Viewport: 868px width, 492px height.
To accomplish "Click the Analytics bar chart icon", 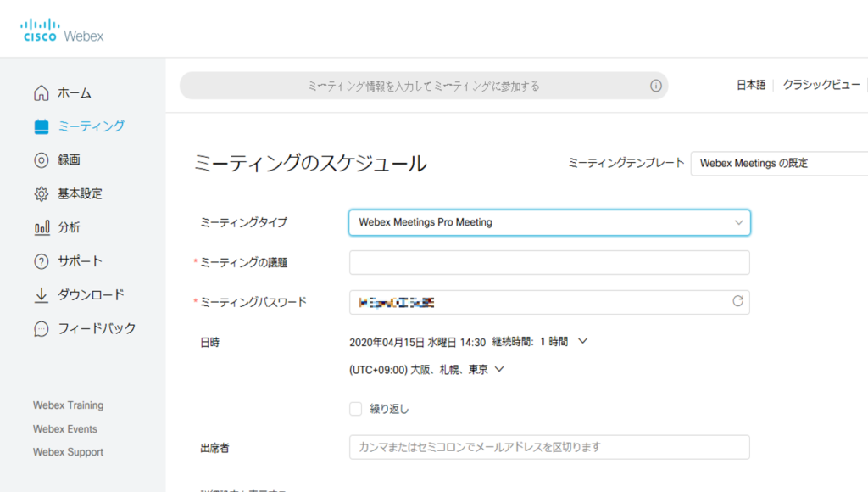I will tap(42, 227).
